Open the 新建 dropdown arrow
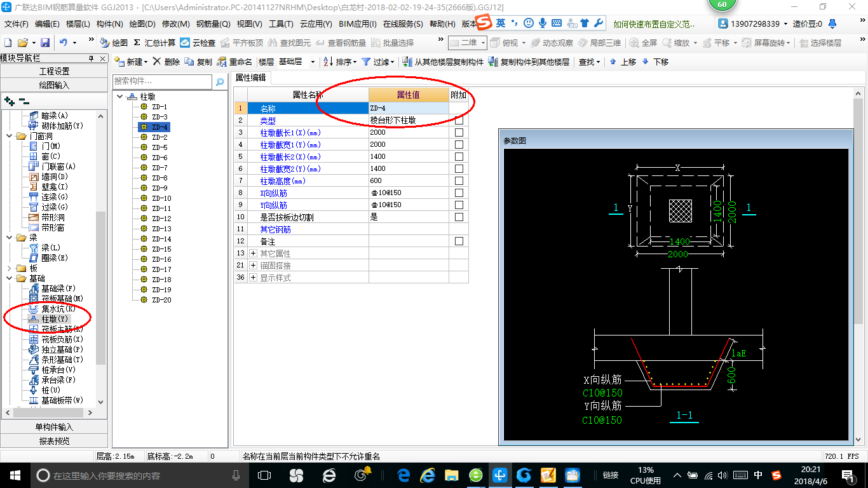The width and height of the screenshot is (868, 488). click(x=146, y=62)
